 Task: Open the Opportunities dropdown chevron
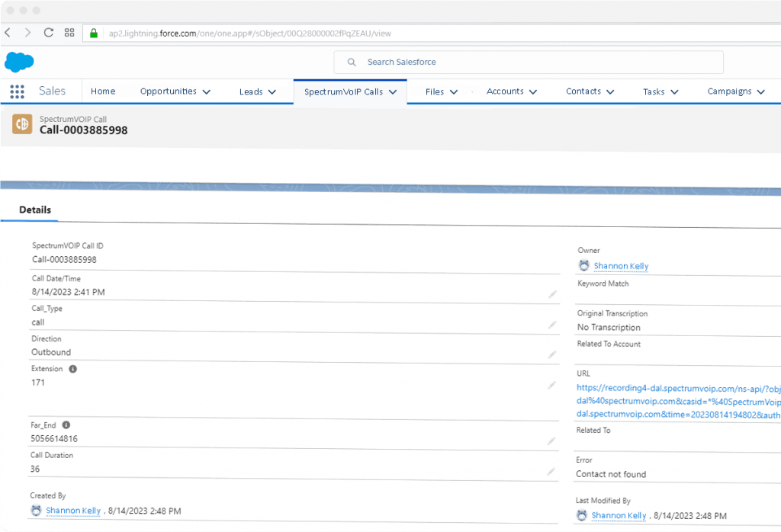207,91
